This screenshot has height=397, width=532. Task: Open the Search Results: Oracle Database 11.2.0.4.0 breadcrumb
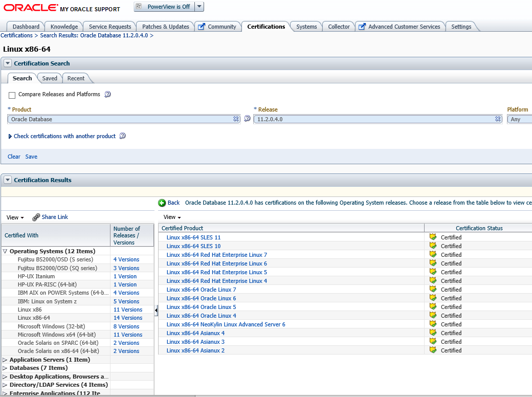pyautogui.click(x=94, y=35)
